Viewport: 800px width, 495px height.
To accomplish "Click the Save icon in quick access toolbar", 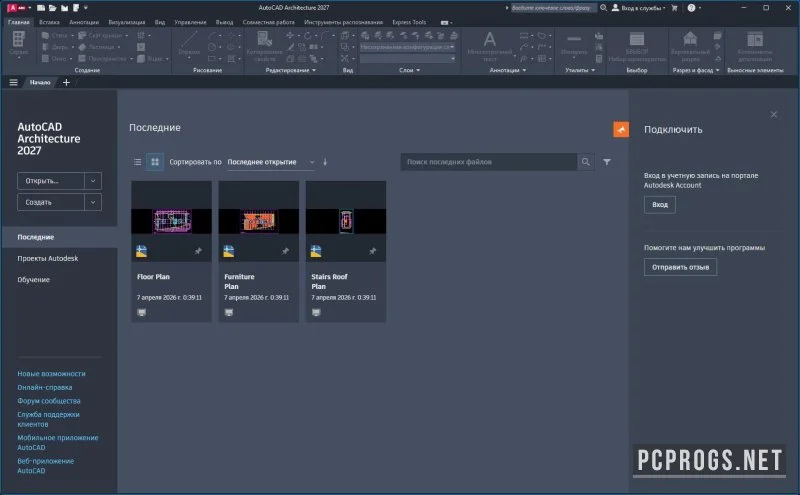I will pyautogui.click(x=64, y=8).
